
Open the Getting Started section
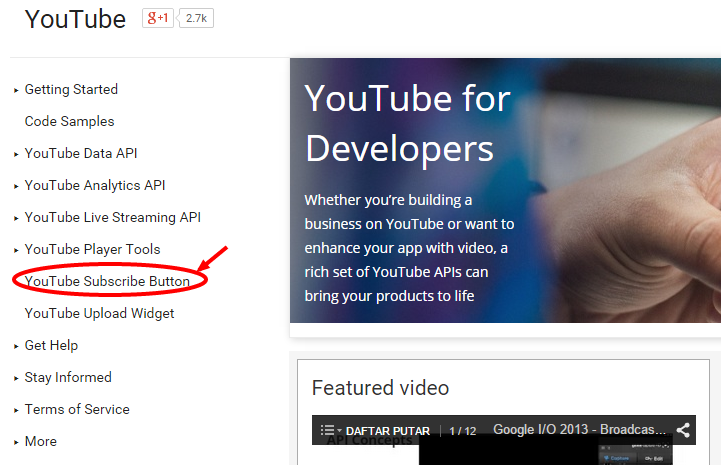click(71, 89)
